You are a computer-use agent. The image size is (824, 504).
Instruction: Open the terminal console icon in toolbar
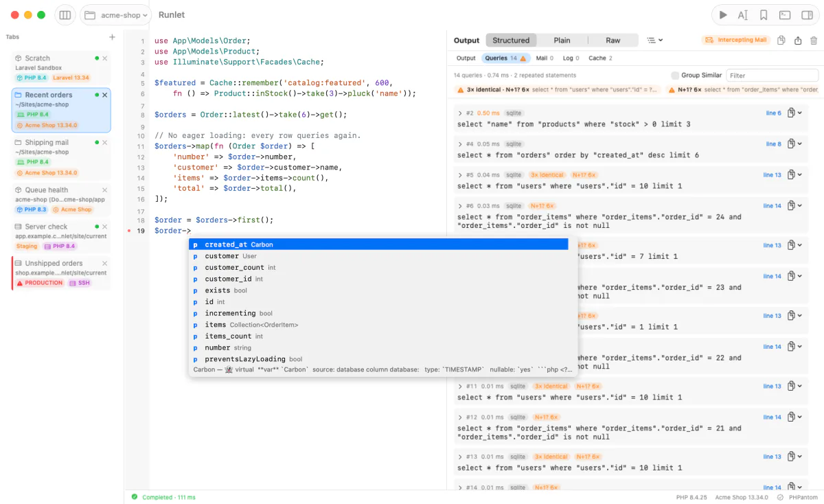pyautogui.click(x=784, y=14)
